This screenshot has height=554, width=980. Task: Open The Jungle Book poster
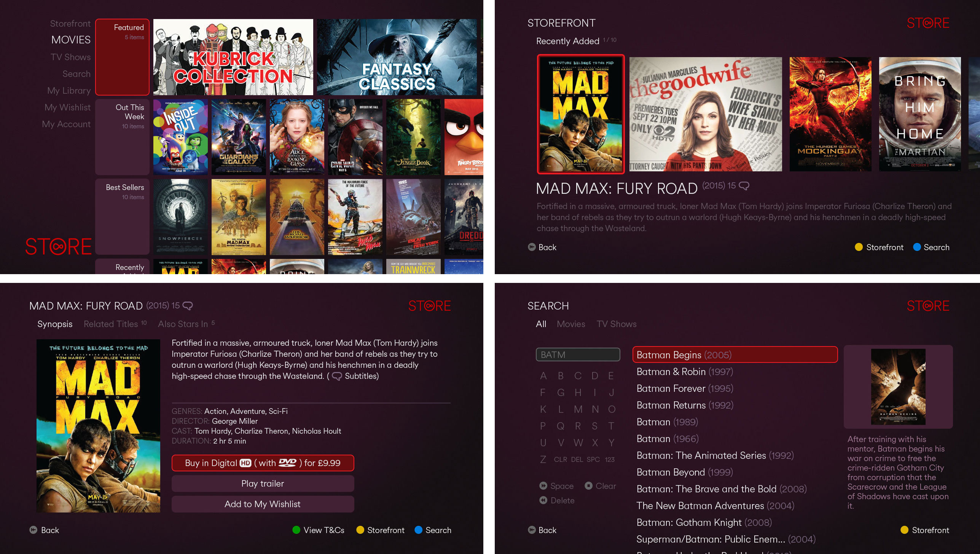point(413,137)
